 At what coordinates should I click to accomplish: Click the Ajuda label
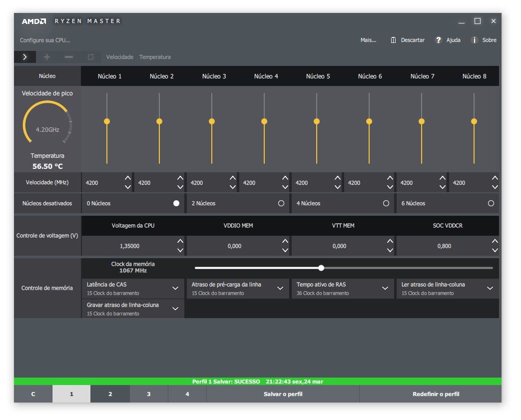click(453, 40)
